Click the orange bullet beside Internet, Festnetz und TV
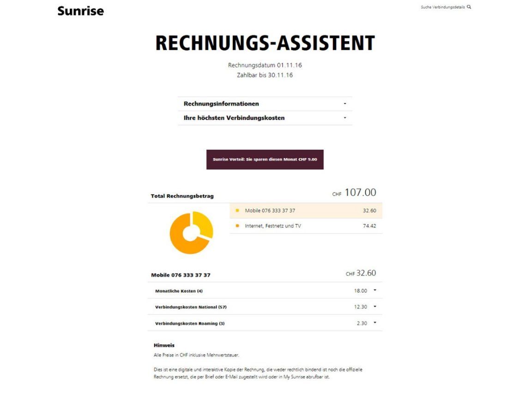532x399 pixels. 237,226
